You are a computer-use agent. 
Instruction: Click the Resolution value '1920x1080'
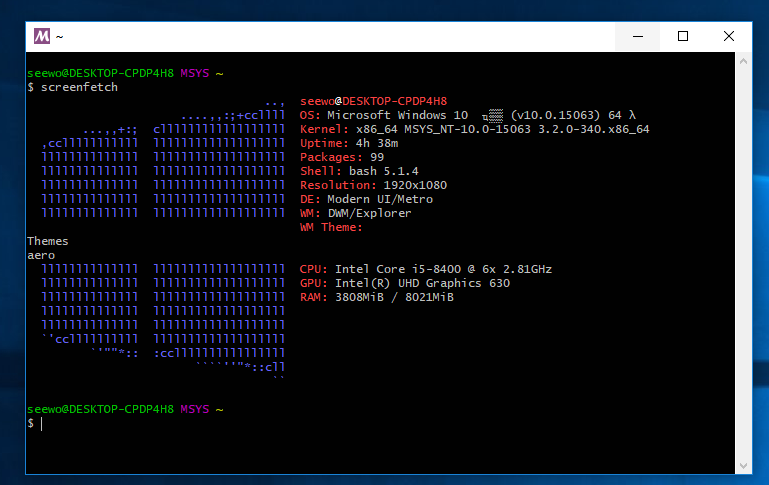pyautogui.click(x=415, y=185)
